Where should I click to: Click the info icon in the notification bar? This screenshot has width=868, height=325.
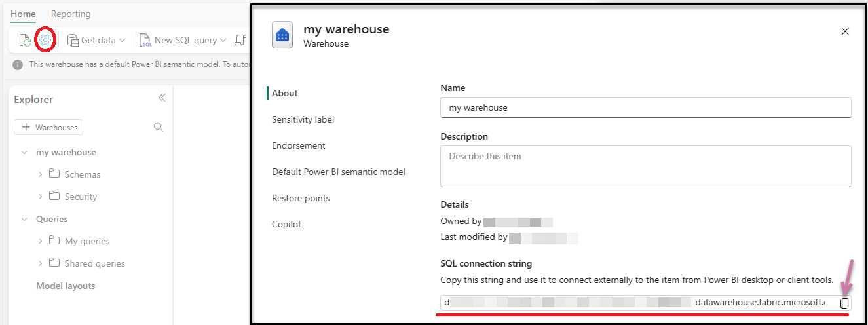18,65
